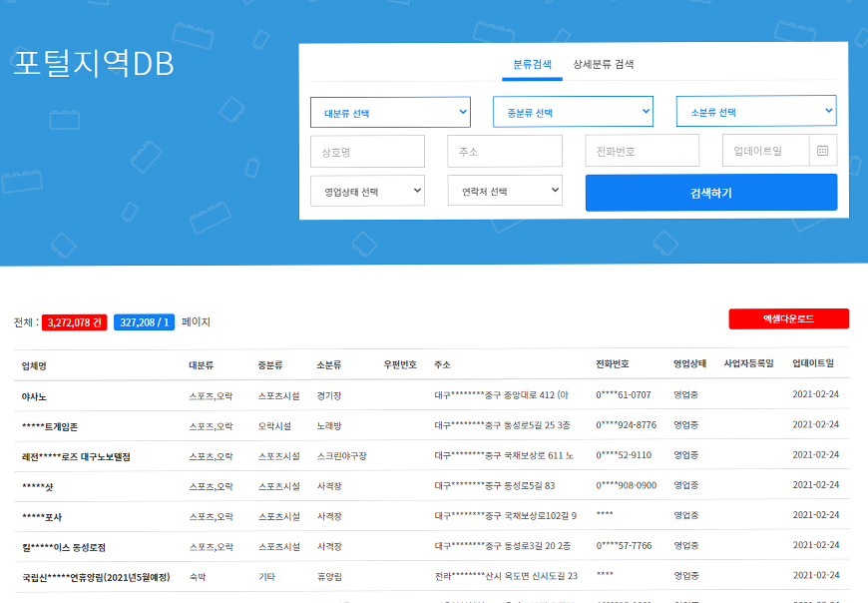868x603 pixels.
Task: Click the 327,208 / 1 page badge
Action: tap(144, 322)
